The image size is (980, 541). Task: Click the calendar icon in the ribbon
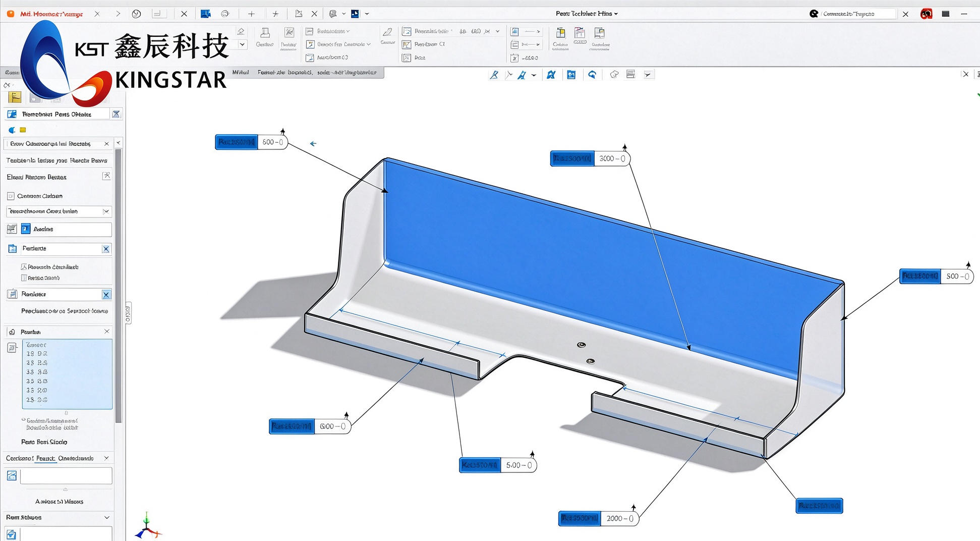coord(580,33)
